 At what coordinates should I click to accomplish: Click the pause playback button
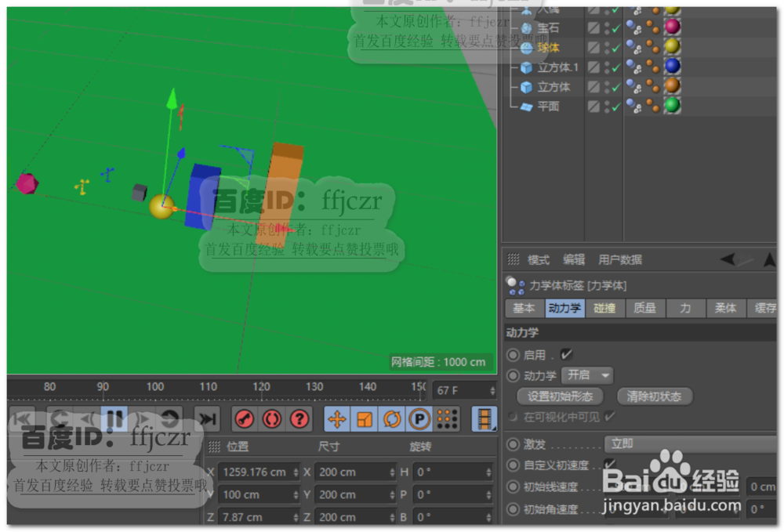point(114,418)
